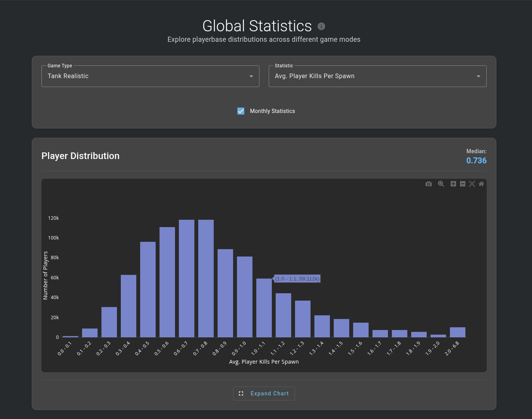Click the 2.0 - 6.8 histogram bar
This screenshot has height=419, width=532.
point(458,332)
